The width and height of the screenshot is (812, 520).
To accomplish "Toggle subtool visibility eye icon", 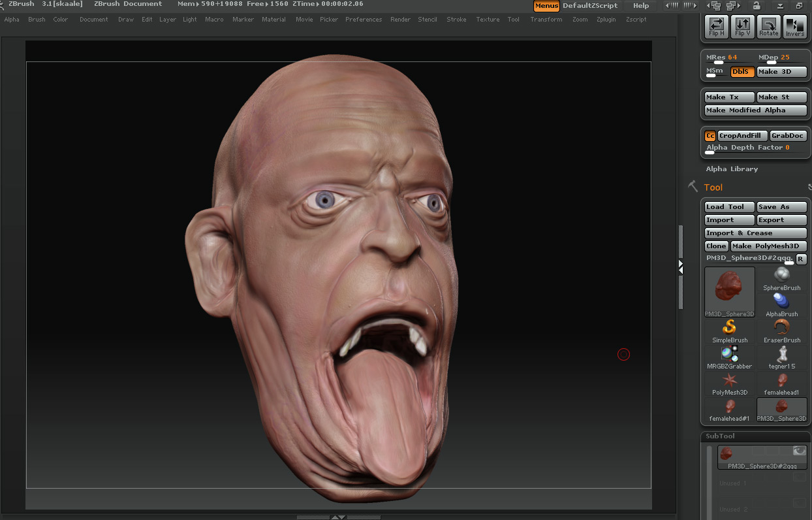I will 799,451.
